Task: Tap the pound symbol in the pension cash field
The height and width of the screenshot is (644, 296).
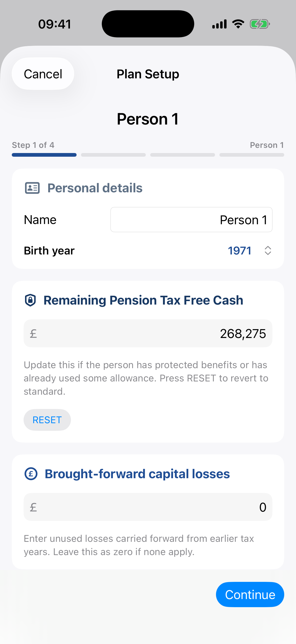Action: (33, 334)
